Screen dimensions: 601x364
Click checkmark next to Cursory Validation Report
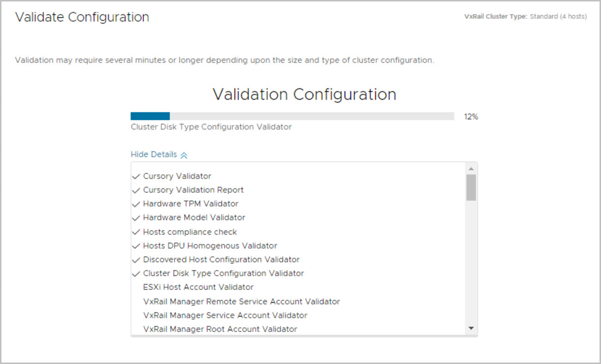click(135, 190)
